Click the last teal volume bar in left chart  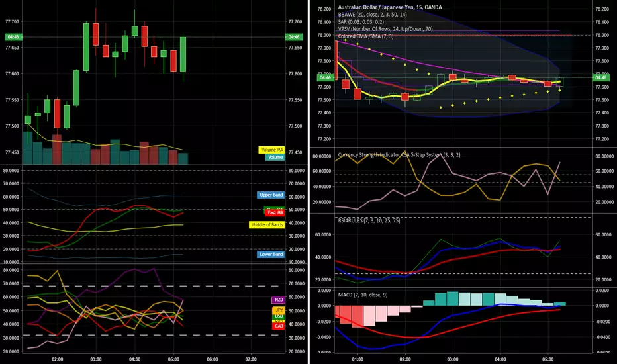183,159
